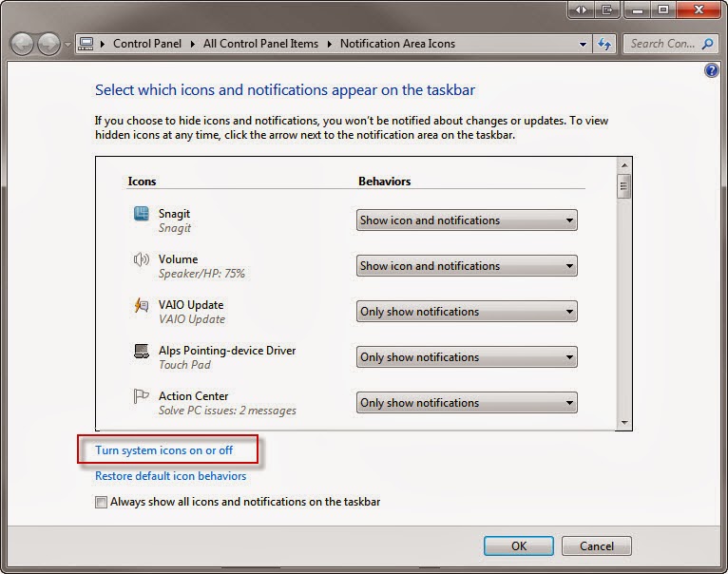This screenshot has width=728, height=574.
Task: Click the 'Speaker/HP: 75%' text
Action: point(201,274)
